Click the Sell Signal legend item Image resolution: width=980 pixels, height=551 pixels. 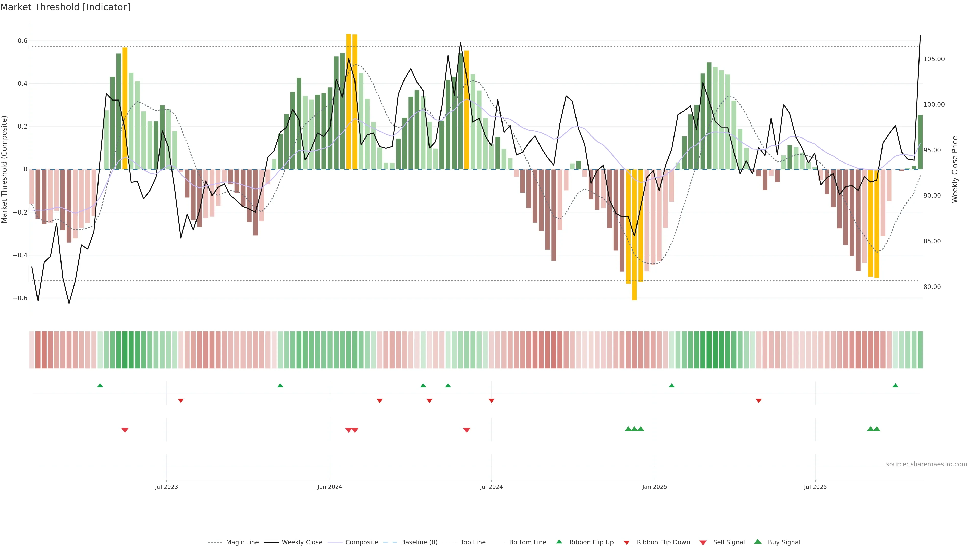(729, 542)
